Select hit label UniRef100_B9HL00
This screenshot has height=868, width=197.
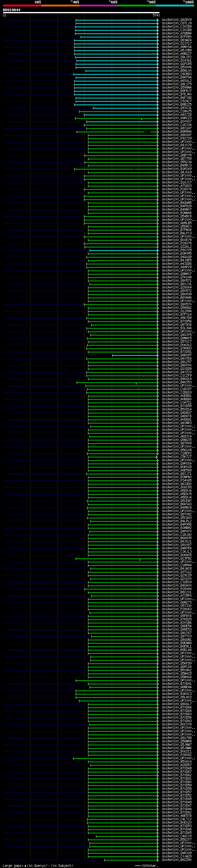pyautogui.click(x=176, y=71)
